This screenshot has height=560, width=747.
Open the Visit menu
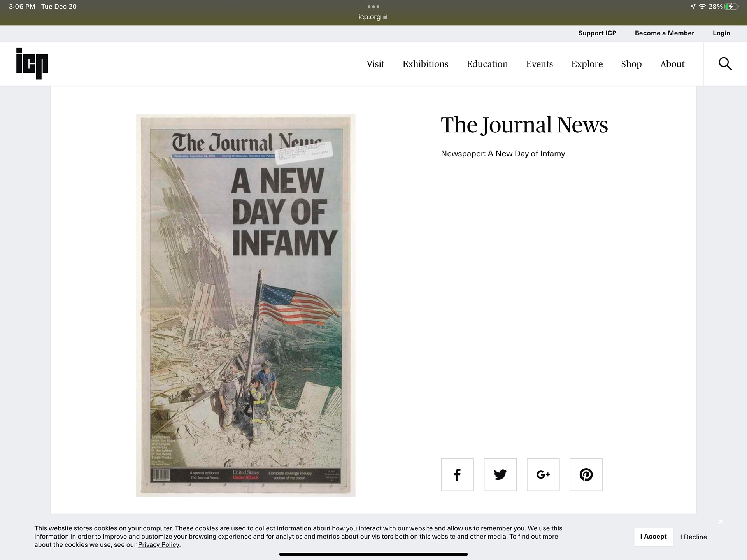(375, 64)
